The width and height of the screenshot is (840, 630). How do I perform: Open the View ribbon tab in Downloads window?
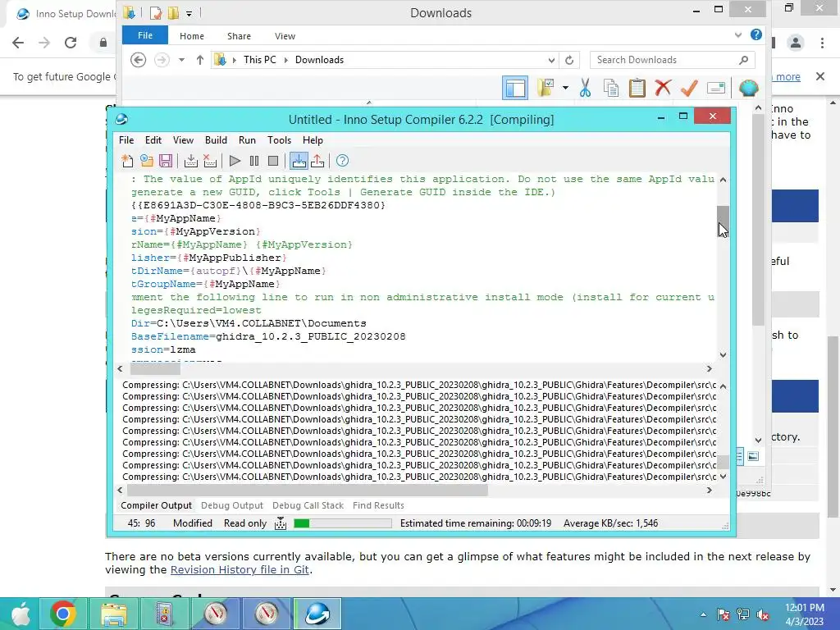[285, 36]
